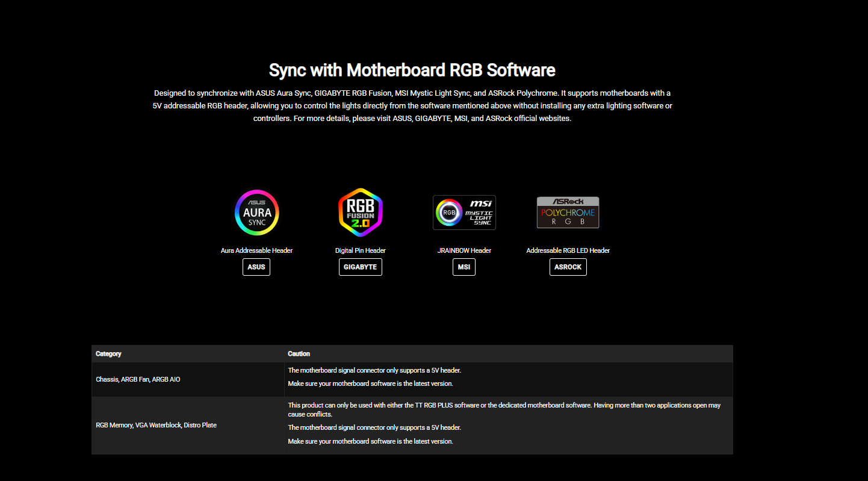Click the Caution column header
Image resolution: width=868 pixels, height=481 pixels.
299,353
